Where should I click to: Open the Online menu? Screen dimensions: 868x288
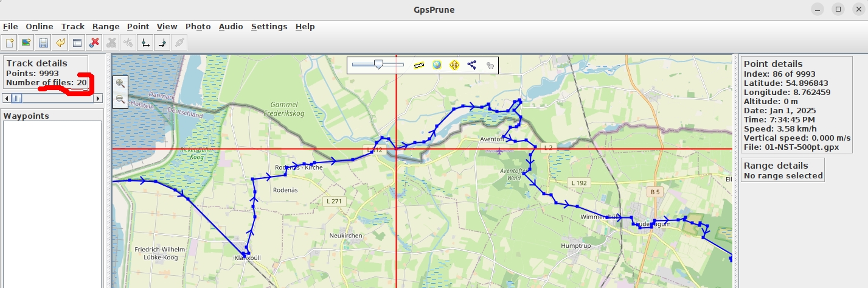[40, 26]
